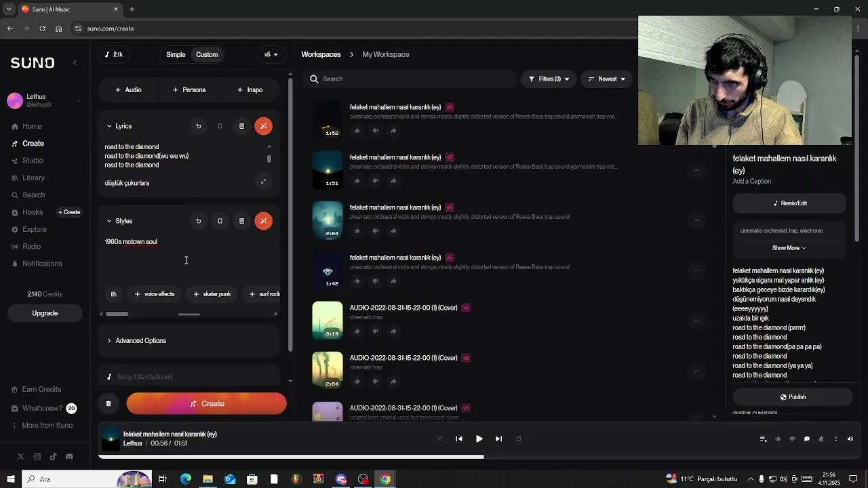Like the 1:52 felaket mahallem track
868x488 pixels.
tap(357, 131)
